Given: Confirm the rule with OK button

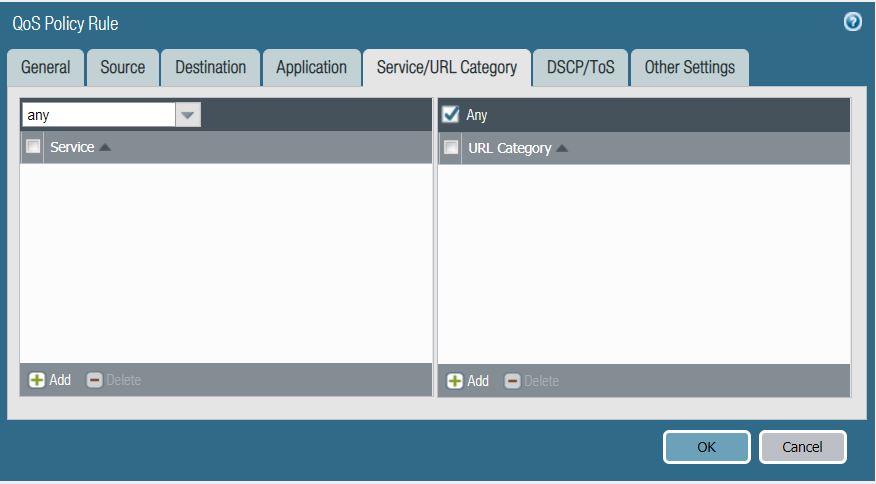Looking at the screenshot, I should (x=707, y=447).
